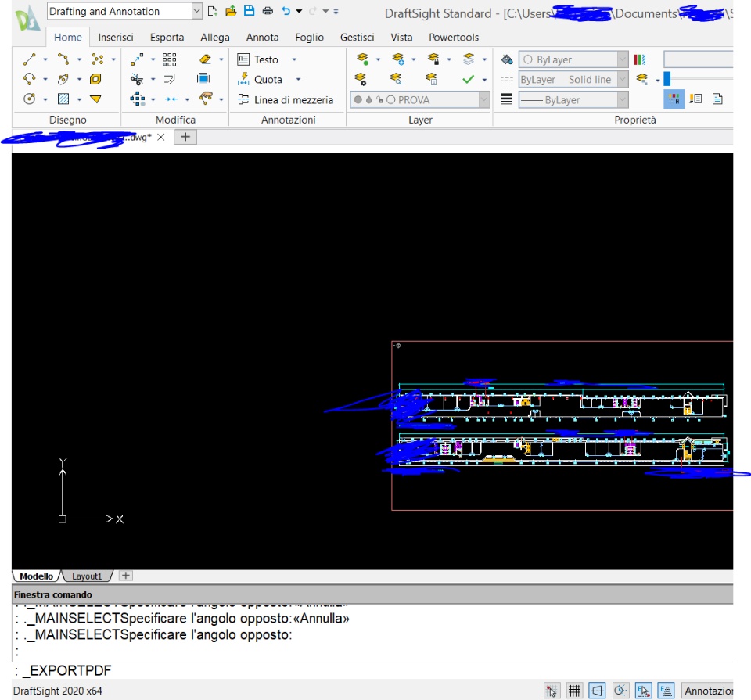Image resolution: width=751 pixels, height=700 pixels.
Task: Select the Line drawing tool
Action: coord(30,59)
